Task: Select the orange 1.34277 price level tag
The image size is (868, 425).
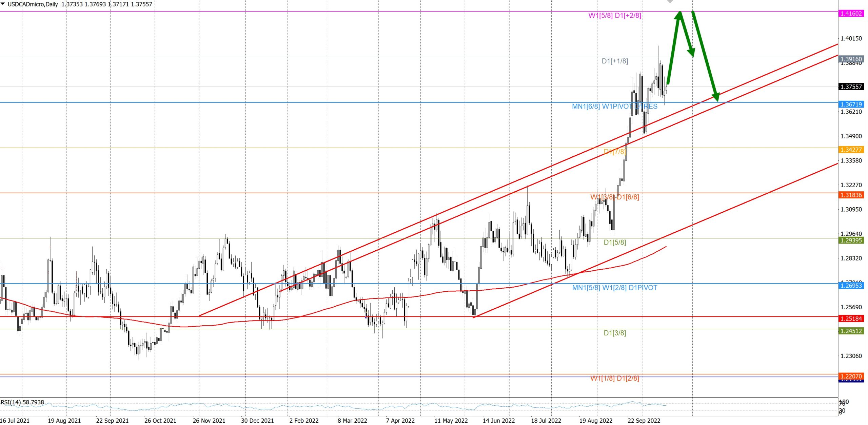Action: tap(851, 150)
